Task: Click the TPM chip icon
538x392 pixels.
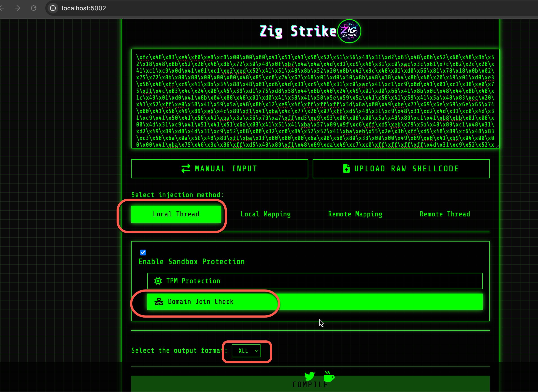Action: point(158,281)
